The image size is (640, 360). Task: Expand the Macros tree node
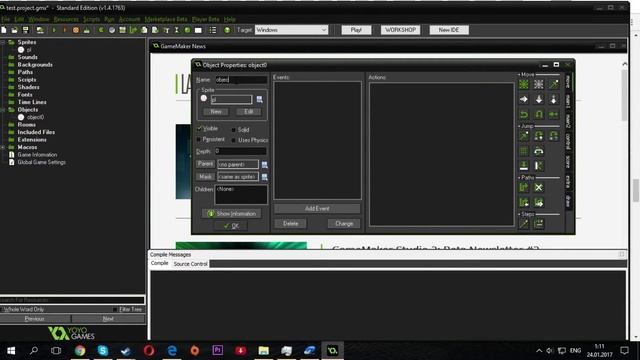click(x=3, y=147)
